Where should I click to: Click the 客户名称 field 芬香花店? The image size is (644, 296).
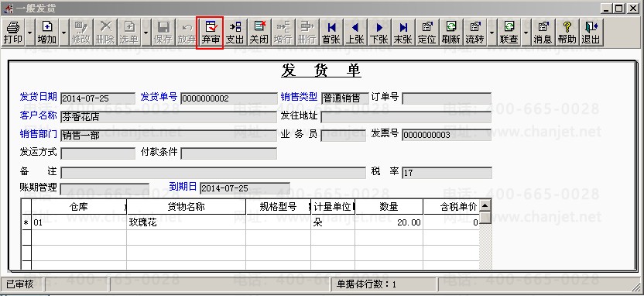click(x=169, y=117)
